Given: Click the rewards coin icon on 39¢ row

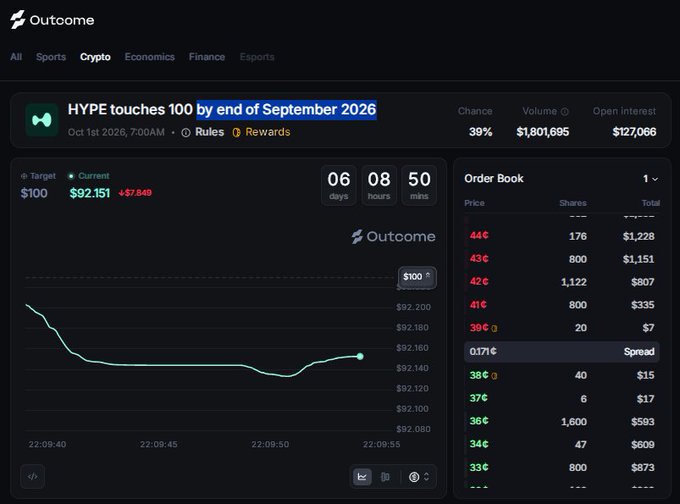Looking at the screenshot, I should click(494, 328).
